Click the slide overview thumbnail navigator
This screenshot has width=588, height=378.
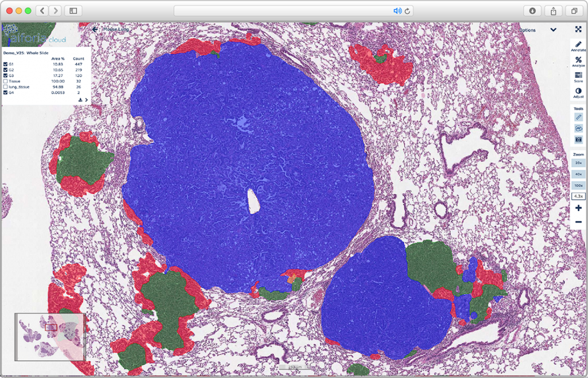(49, 337)
